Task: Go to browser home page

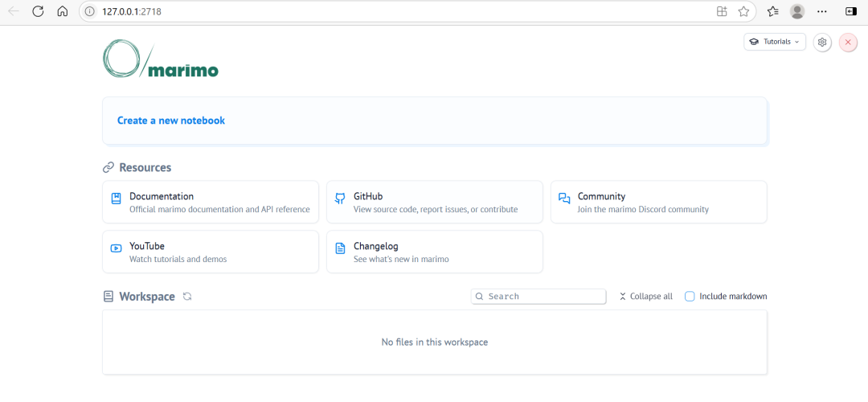Action: (x=62, y=11)
